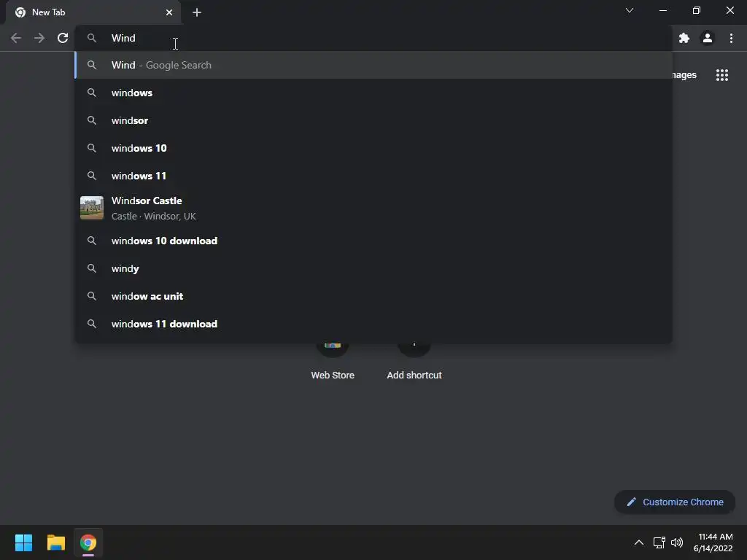Pick the 'windows 11' suggestion

click(374, 176)
